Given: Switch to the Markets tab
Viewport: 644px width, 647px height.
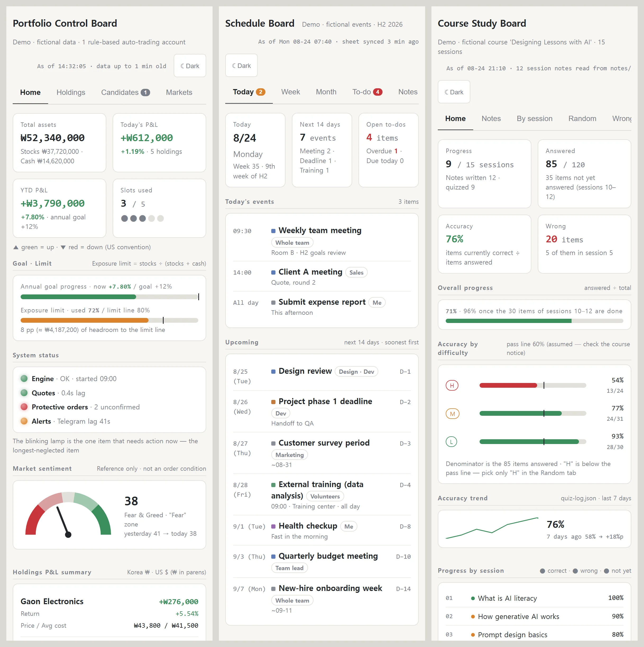Looking at the screenshot, I should pyautogui.click(x=179, y=92).
